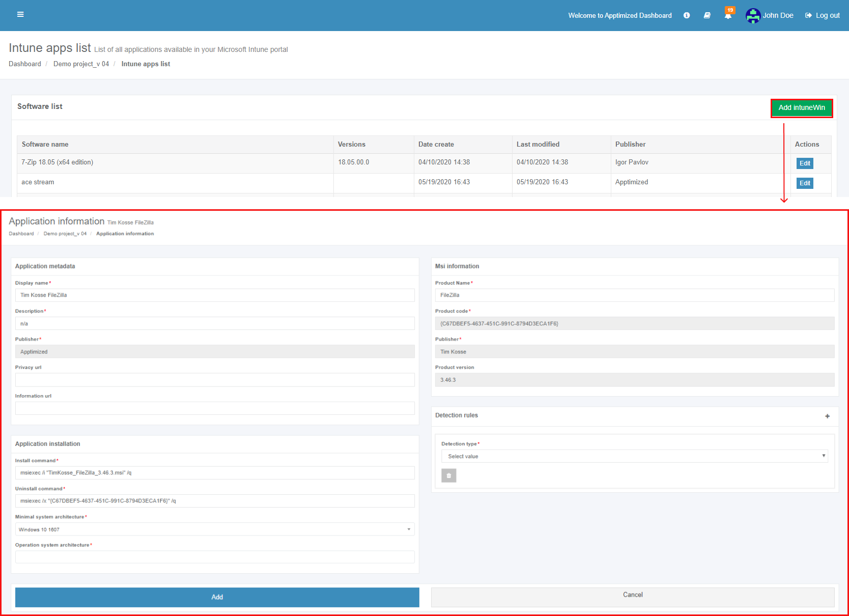Open notifications bell with 19 badge
The height and width of the screenshot is (616, 849).
[x=728, y=14]
